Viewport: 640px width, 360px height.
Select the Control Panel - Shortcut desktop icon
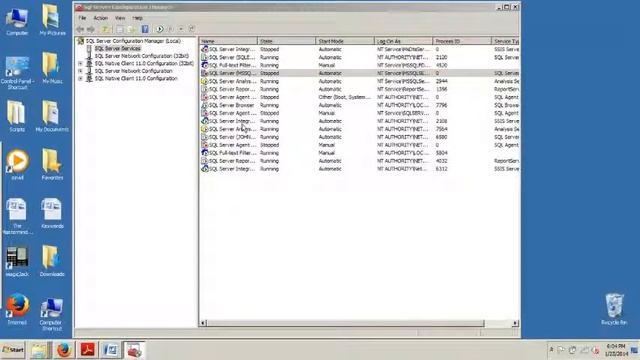coord(17,73)
